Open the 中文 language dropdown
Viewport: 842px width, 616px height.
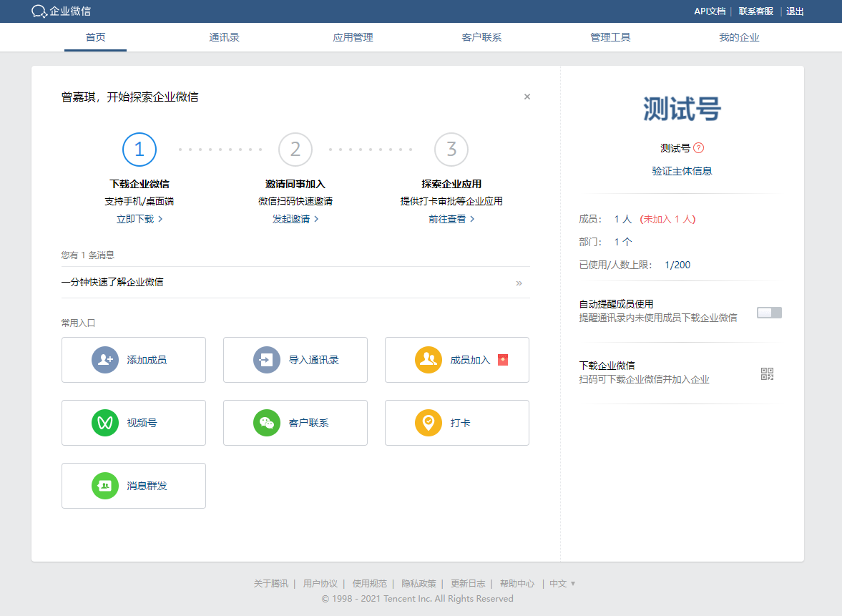pos(562,583)
